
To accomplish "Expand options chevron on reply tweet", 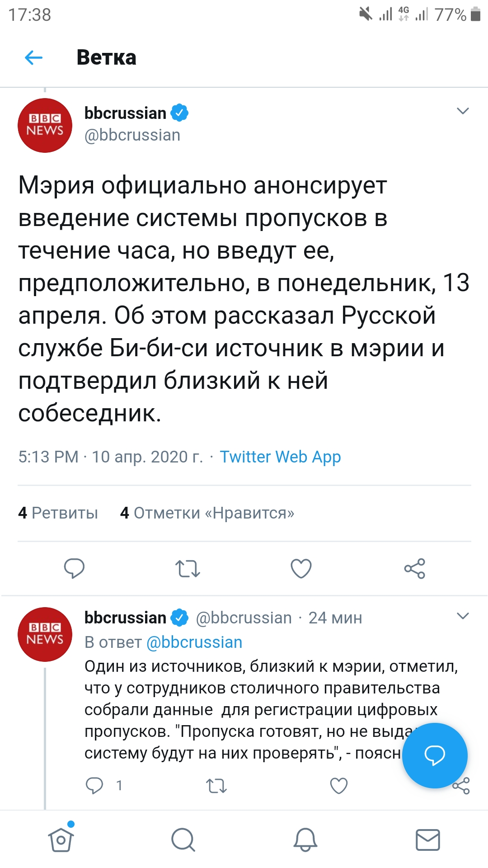I will 463,616.
